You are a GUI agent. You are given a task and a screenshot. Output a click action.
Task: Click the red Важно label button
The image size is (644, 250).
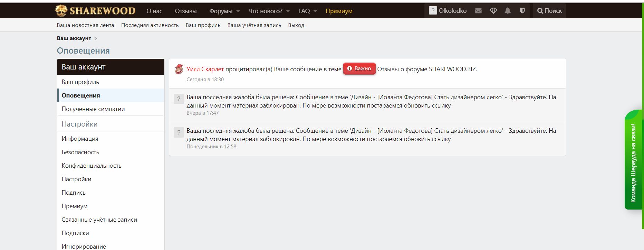359,68
